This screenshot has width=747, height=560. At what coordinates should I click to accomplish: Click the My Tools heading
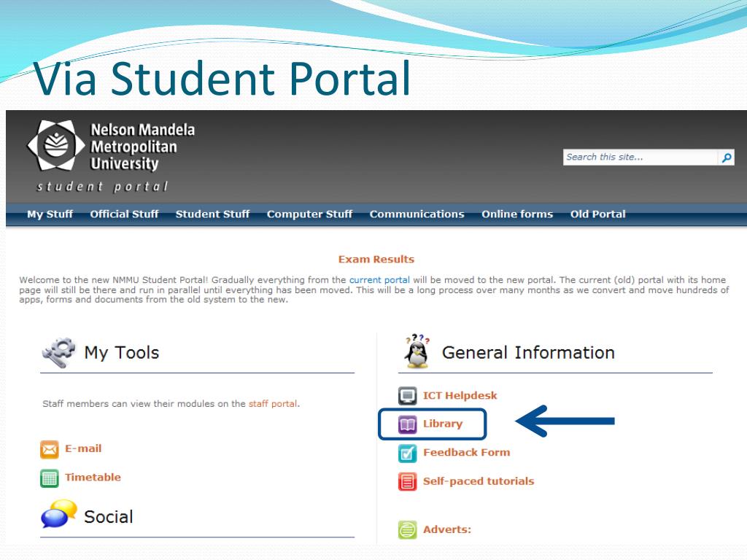tap(122, 353)
